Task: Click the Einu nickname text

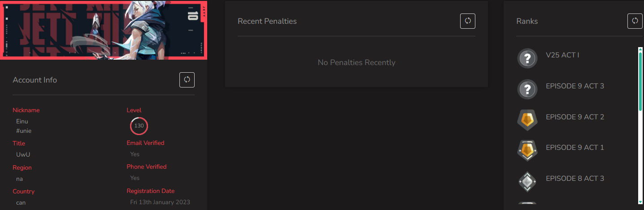Action: click(x=22, y=121)
